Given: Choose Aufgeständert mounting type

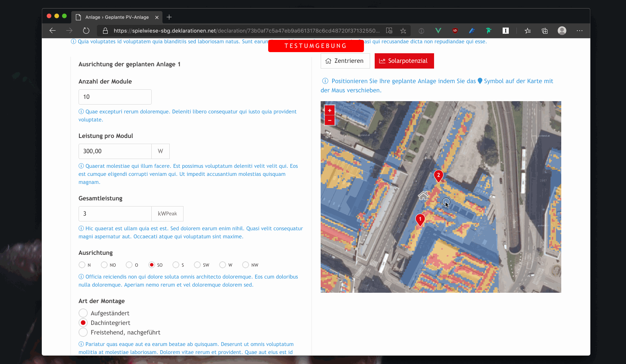Looking at the screenshot, I should click(83, 313).
